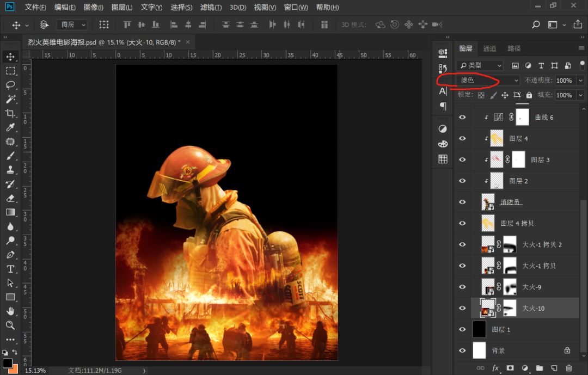Hide the 图层 4 layer
588x375 pixels.
pos(462,138)
